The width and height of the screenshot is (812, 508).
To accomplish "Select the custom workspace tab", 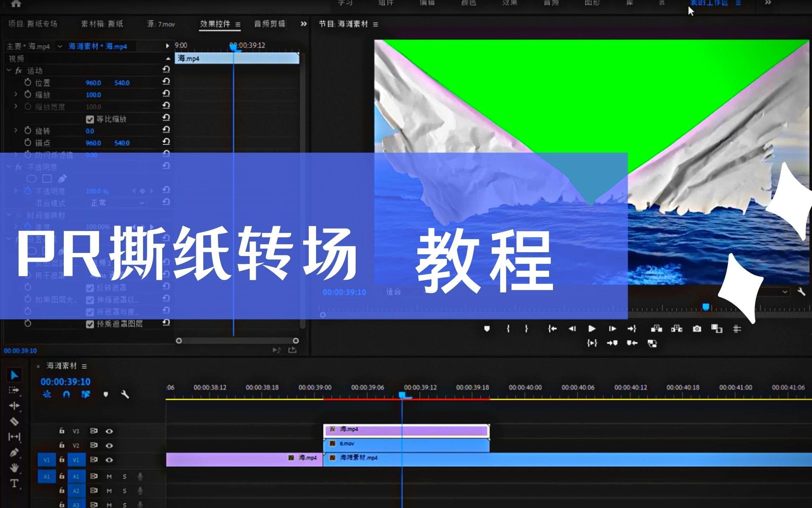I will (x=709, y=3).
